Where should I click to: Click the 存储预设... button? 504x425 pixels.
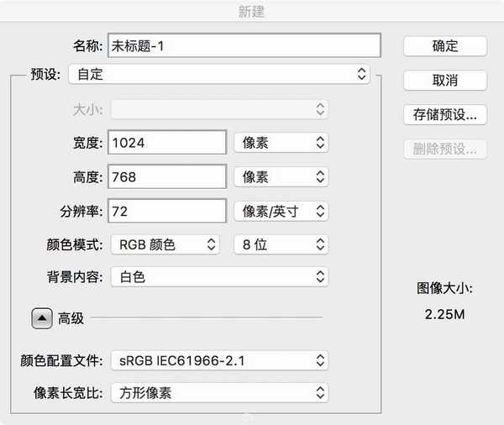pyautogui.click(x=445, y=113)
